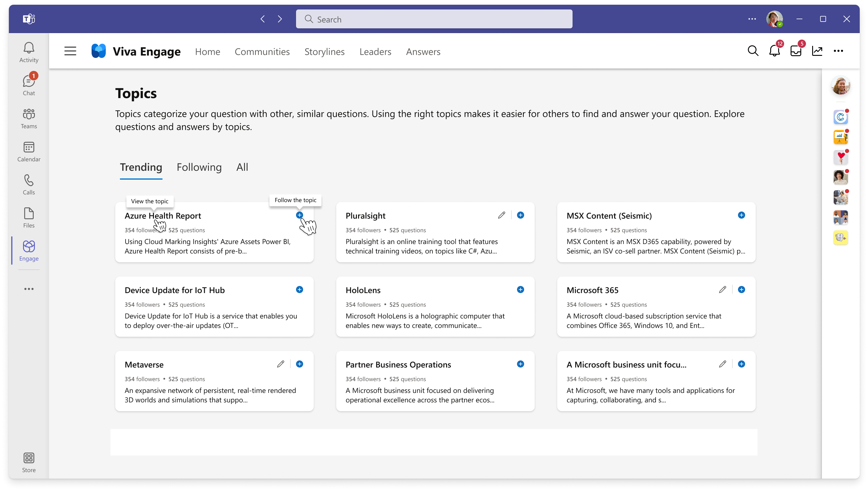This screenshot has height=491, width=868.
Task: Open the Storylines navigation item
Action: point(324,51)
